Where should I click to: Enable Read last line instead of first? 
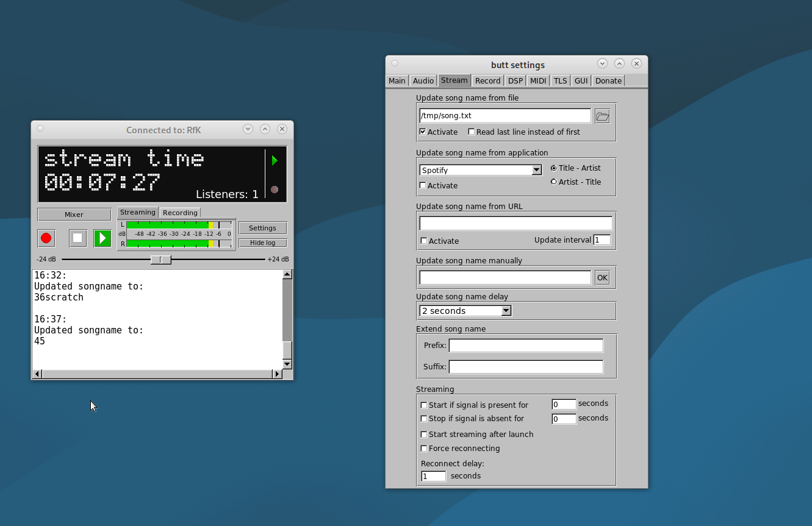471,132
